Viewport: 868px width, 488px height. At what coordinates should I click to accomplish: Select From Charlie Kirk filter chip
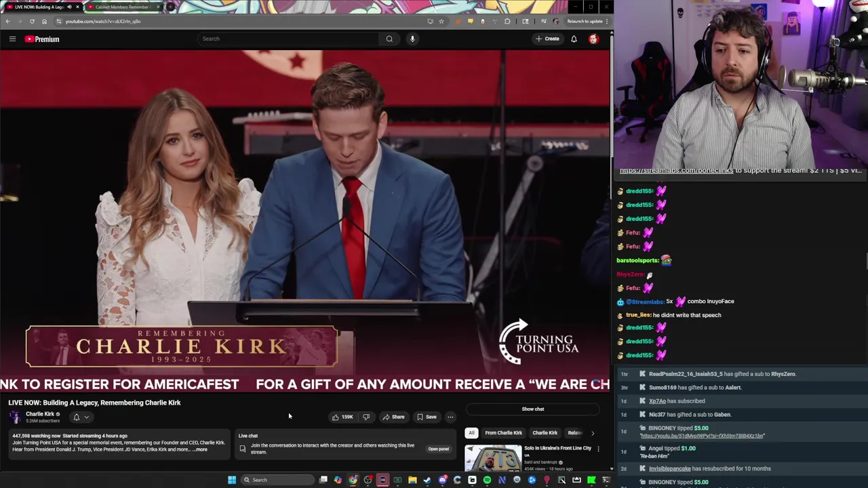[503, 432]
